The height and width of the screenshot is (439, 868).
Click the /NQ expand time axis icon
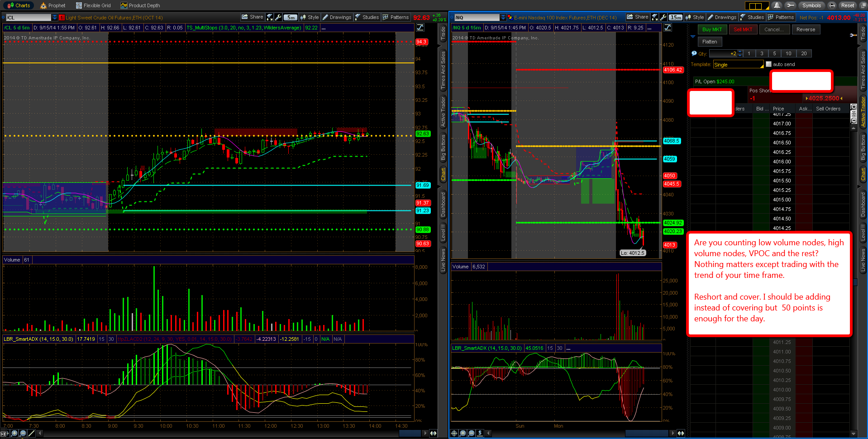[x=681, y=434]
